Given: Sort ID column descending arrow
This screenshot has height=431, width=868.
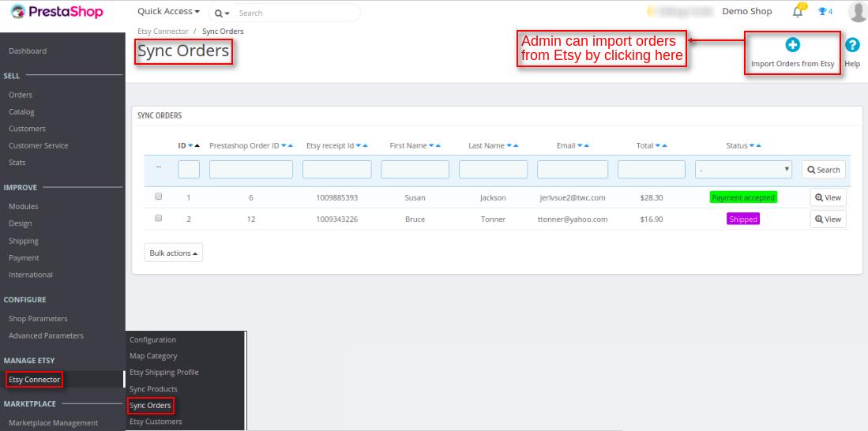Looking at the screenshot, I should coord(190,146).
